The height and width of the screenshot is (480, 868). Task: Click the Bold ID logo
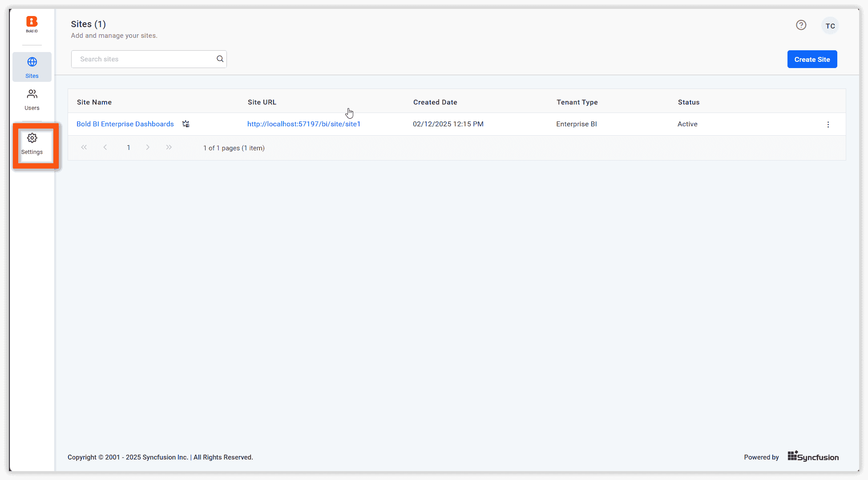[x=32, y=24]
